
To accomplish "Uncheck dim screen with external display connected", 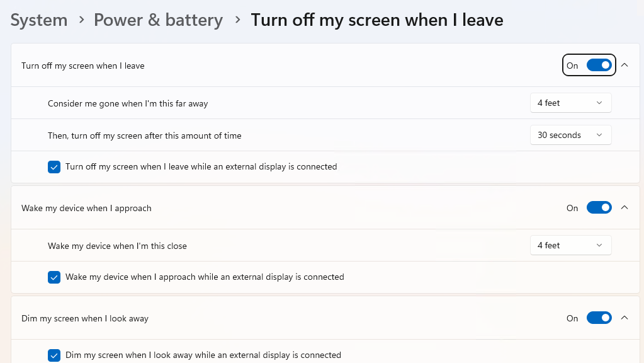I will pyautogui.click(x=54, y=355).
